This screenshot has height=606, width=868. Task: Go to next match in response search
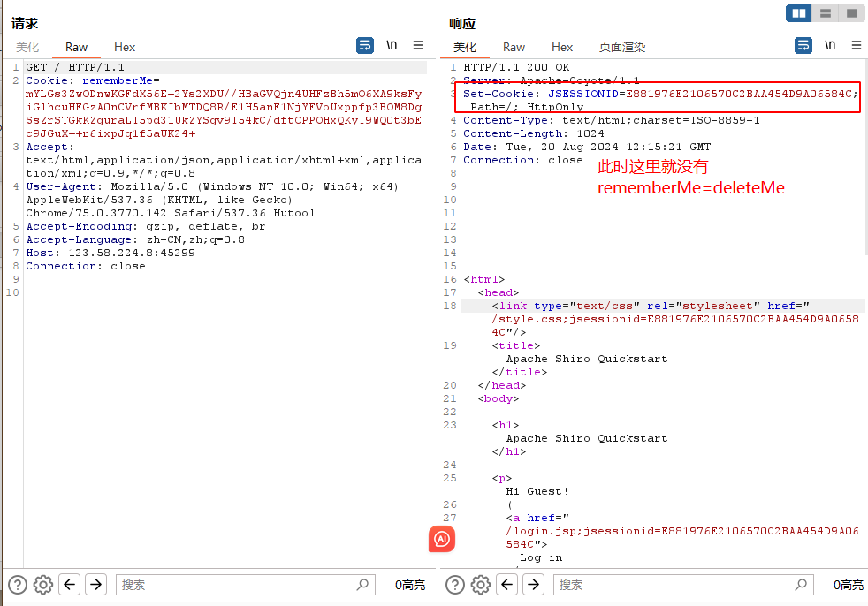tap(533, 585)
